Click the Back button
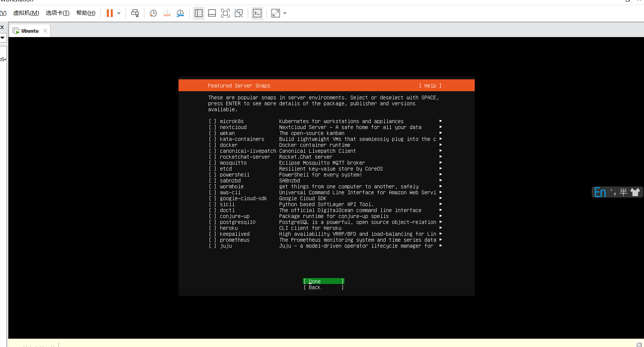The image size is (644, 347). click(323, 287)
